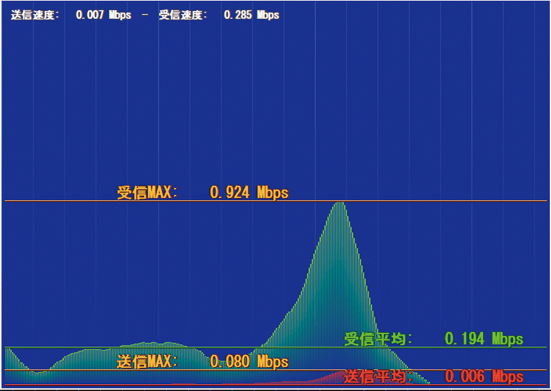This screenshot has width=551, height=391.
Task: Click the green 受信平均 horizontal line
Action: [x=276, y=347]
